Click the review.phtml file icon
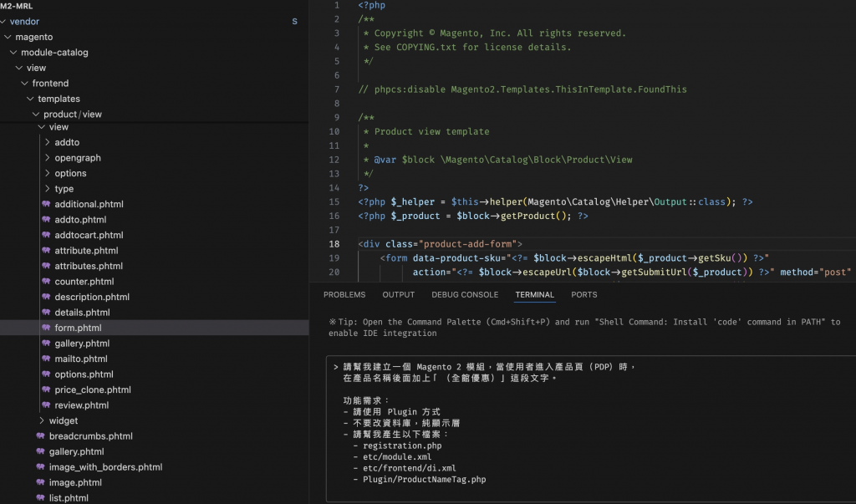The image size is (856, 504). click(47, 405)
